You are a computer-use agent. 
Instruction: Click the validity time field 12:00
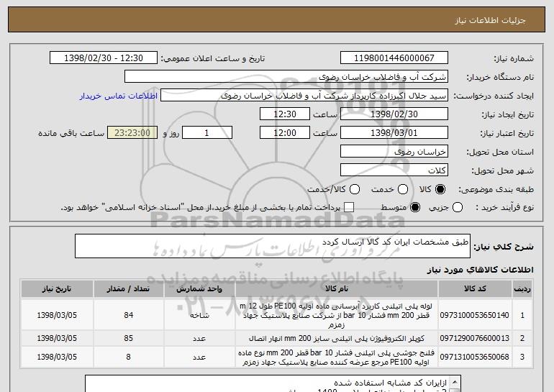(x=285, y=133)
